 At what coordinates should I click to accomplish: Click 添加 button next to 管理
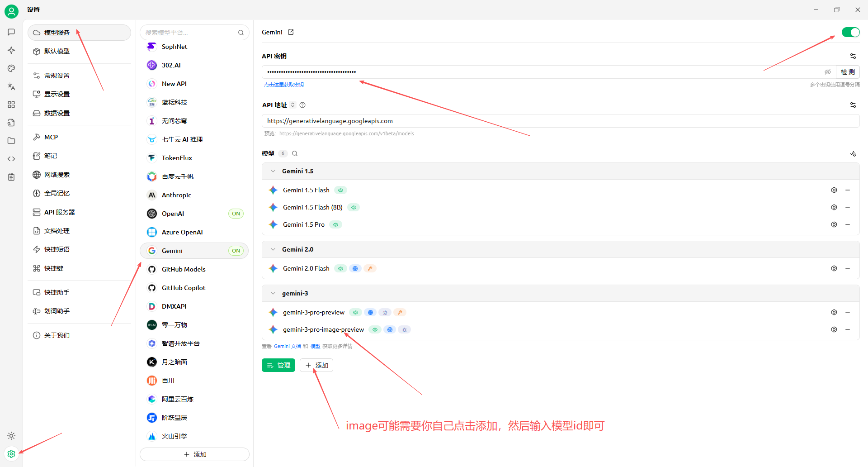(x=316, y=365)
